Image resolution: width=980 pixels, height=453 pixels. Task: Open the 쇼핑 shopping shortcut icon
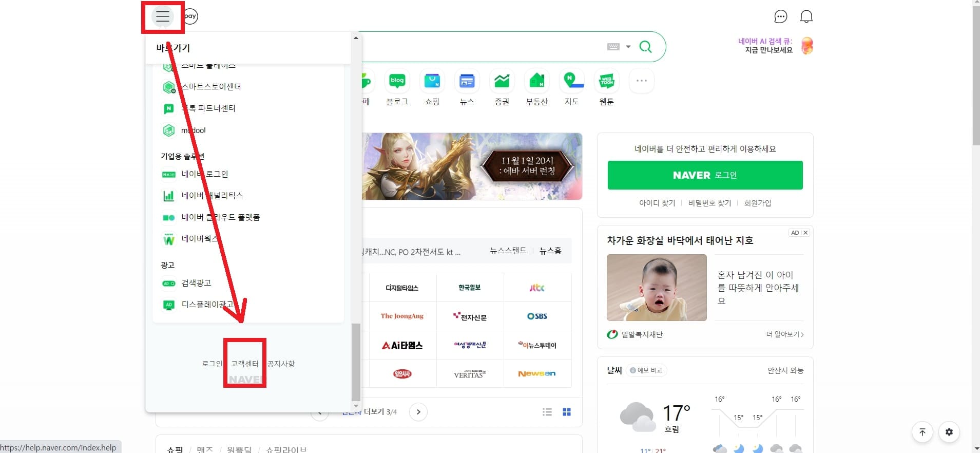(432, 81)
